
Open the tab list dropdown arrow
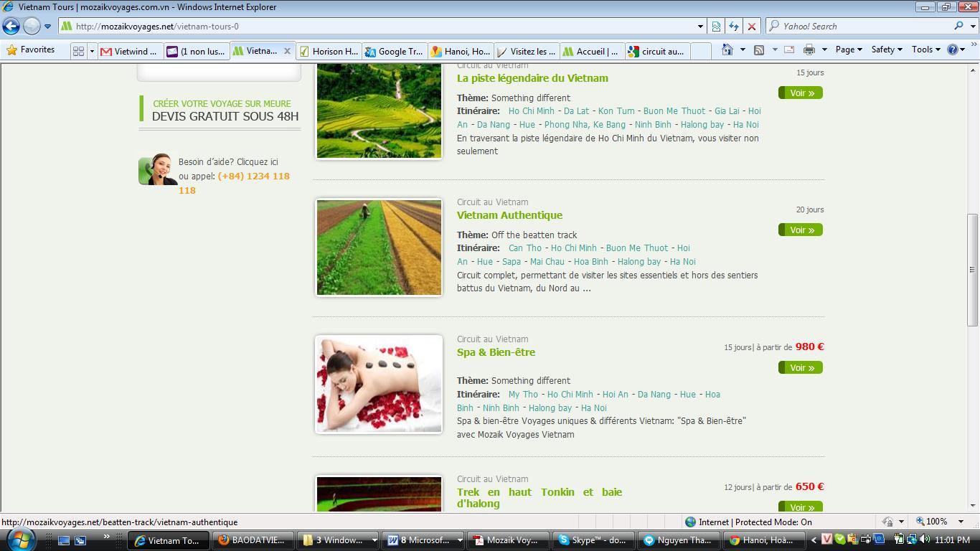(92, 51)
